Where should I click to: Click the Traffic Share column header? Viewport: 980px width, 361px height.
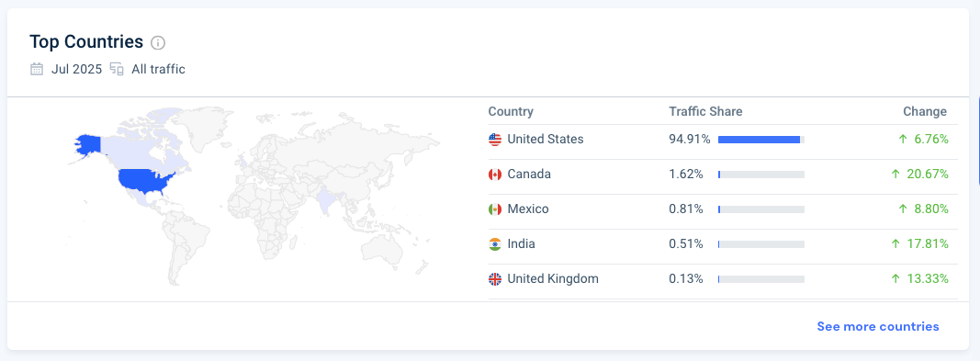coord(705,112)
